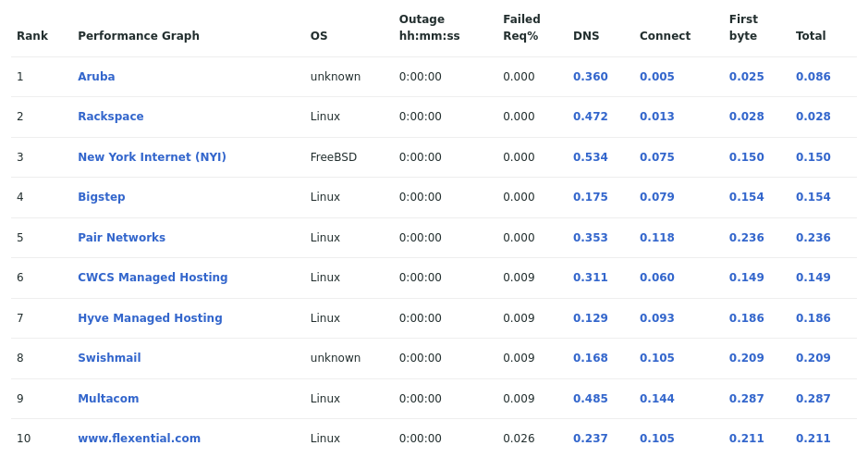Select the FreeBSD OS cell
868x458 pixels.
point(334,156)
